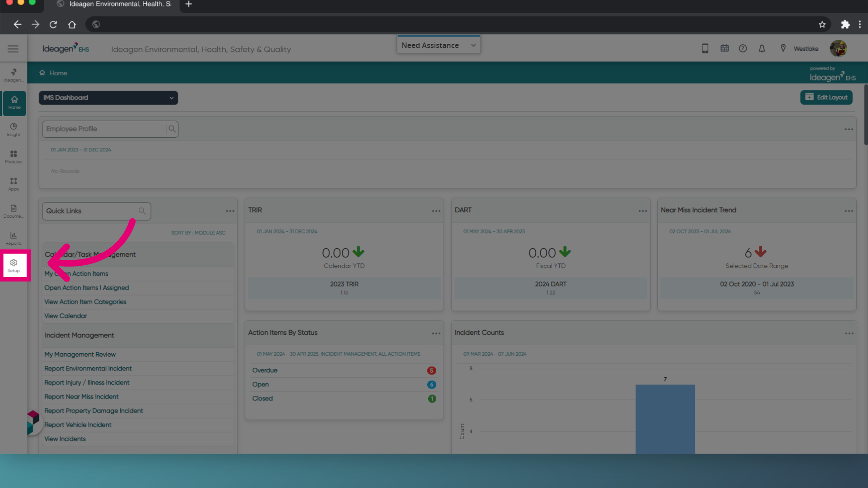Screen dimensions: 868x488
Task: Open Report Injury / Illness Incident link
Action: [x=87, y=383]
